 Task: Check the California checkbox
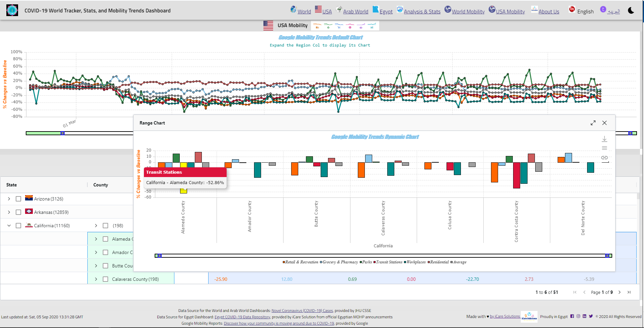coord(18,225)
